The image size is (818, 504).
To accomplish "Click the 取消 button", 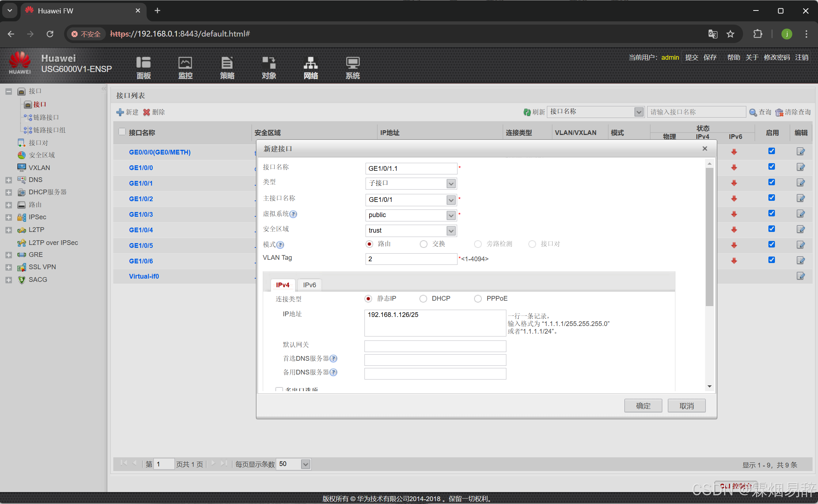I will click(x=686, y=406).
